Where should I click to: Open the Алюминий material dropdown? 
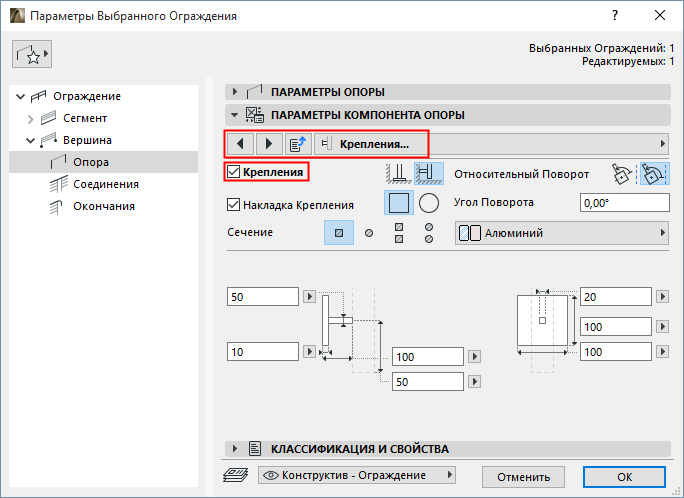point(562,233)
